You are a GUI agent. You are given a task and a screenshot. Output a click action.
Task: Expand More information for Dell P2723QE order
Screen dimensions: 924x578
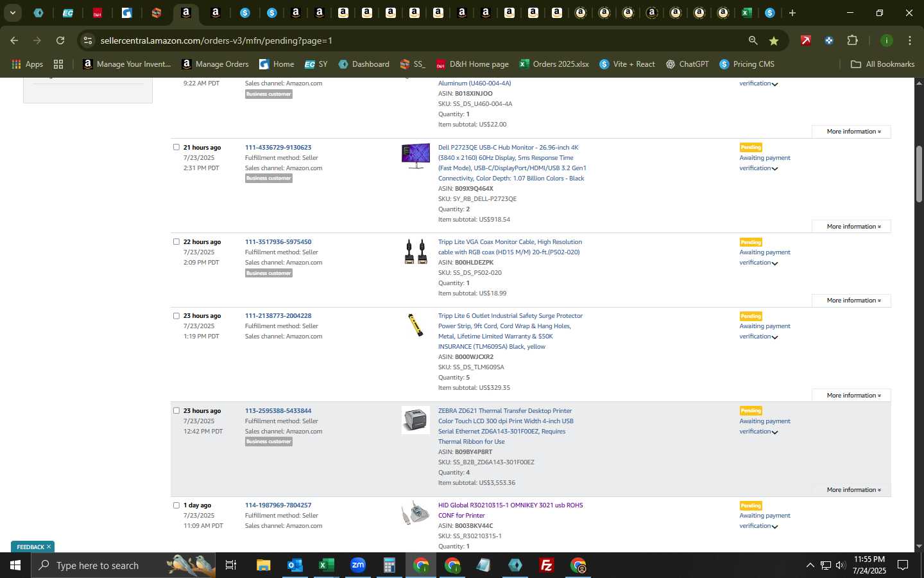(851, 226)
